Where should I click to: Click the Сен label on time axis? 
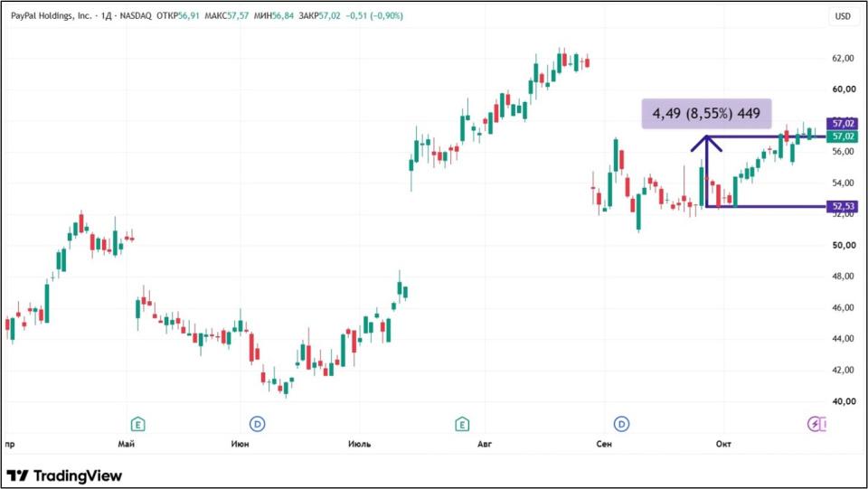pyautogui.click(x=604, y=444)
